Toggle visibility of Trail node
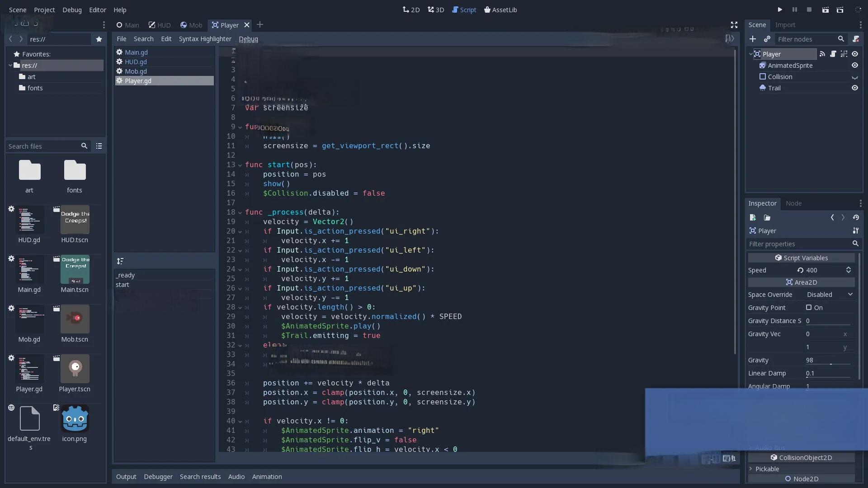The height and width of the screenshot is (488, 868). pos(854,88)
